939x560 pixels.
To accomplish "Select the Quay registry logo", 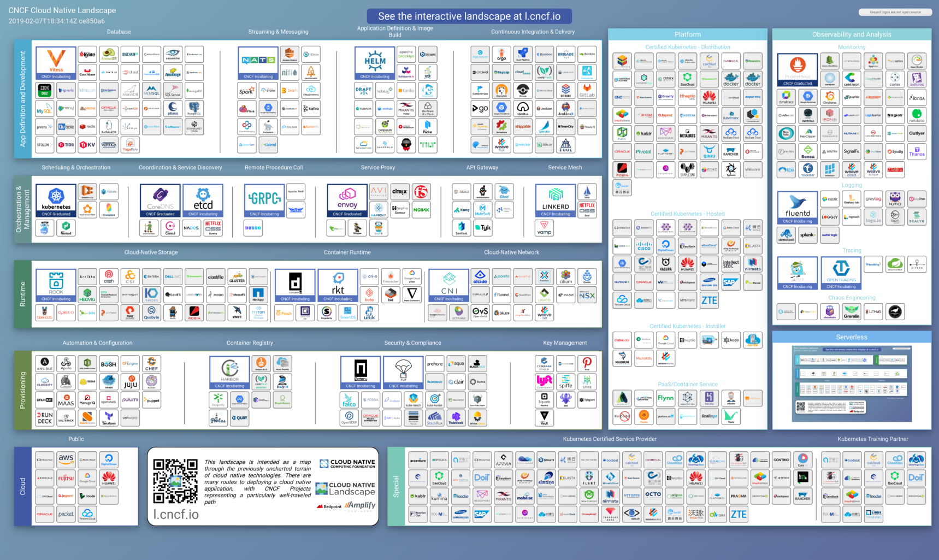I will coord(240,418).
